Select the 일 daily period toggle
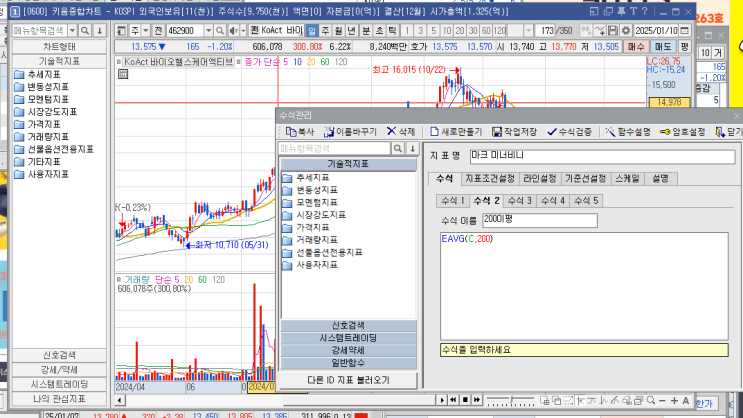The height and width of the screenshot is (418, 743). [x=312, y=31]
